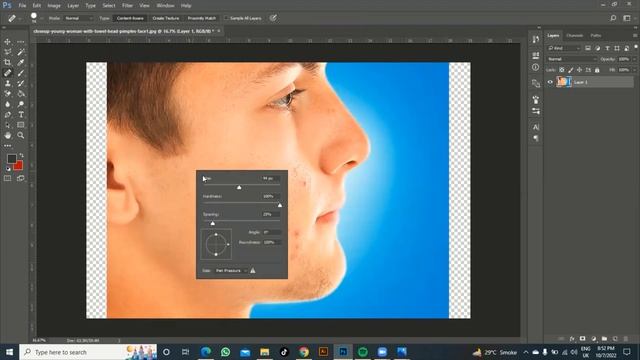Open the Opacity dropdown arrow
Image resolution: width=640 pixels, height=360 pixels.
pos(634,59)
